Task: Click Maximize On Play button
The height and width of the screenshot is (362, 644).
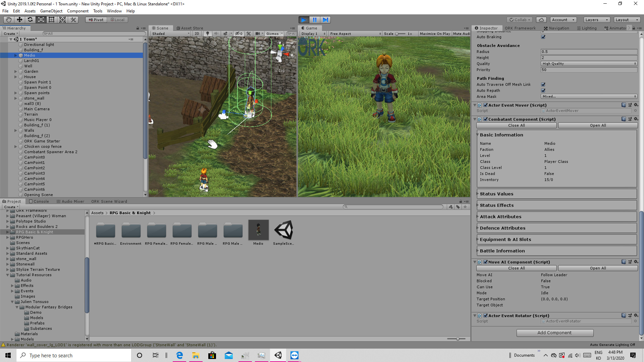Action: 435,34
